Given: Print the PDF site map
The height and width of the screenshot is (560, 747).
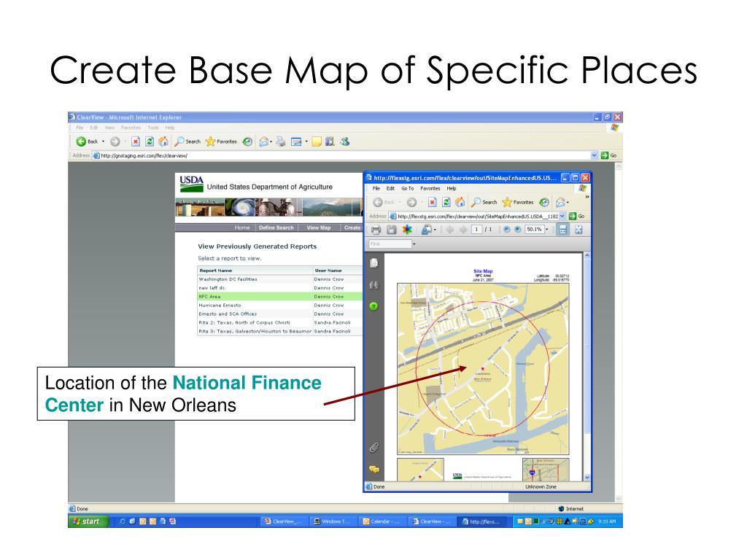Looking at the screenshot, I should (376, 230).
